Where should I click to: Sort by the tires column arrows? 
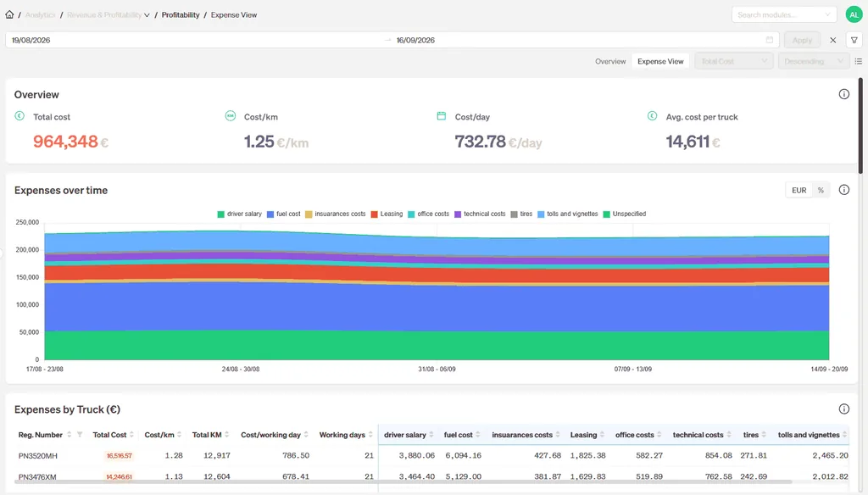[x=764, y=435]
